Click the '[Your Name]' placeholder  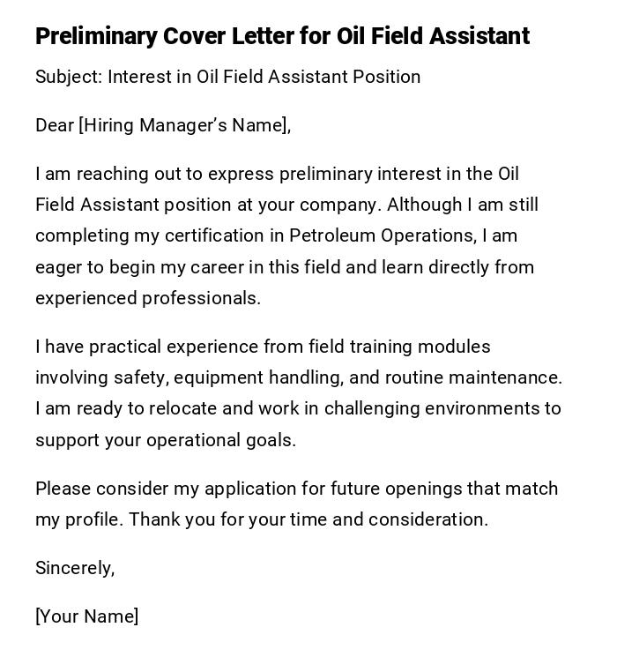pos(87,616)
